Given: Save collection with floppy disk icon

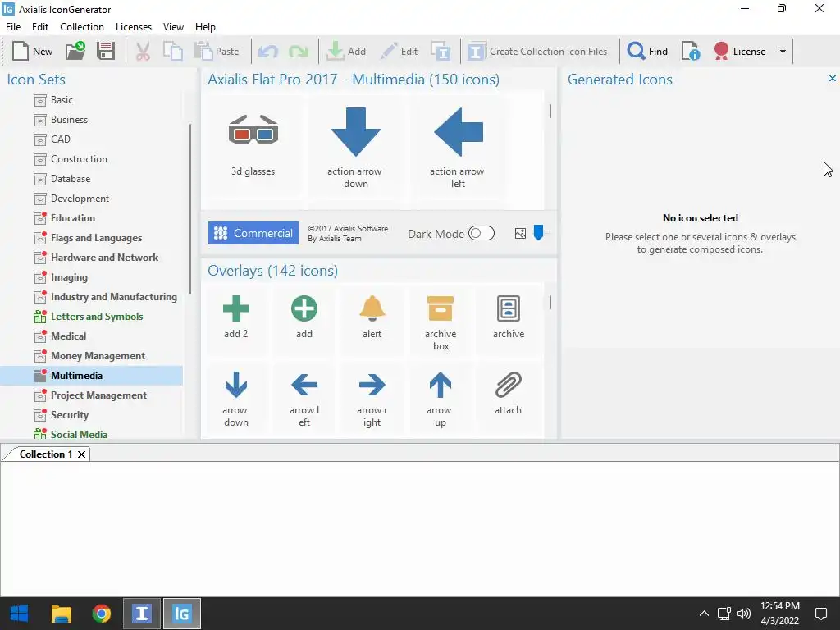Looking at the screenshot, I should pos(106,52).
